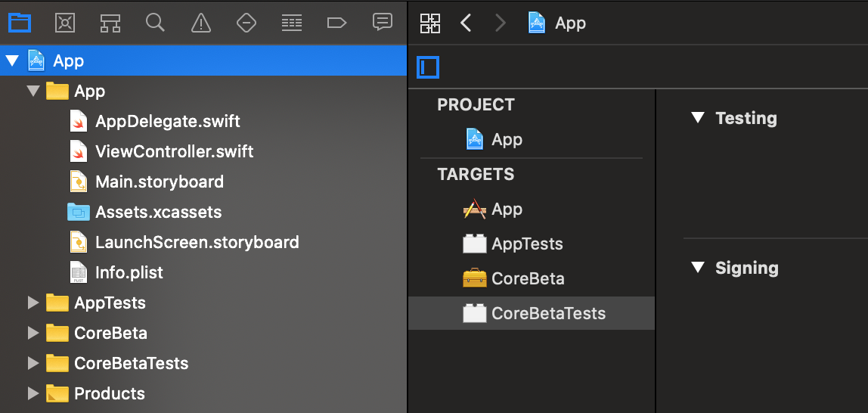Show the Issue navigator
The width and height of the screenshot is (868, 413).
tap(201, 23)
